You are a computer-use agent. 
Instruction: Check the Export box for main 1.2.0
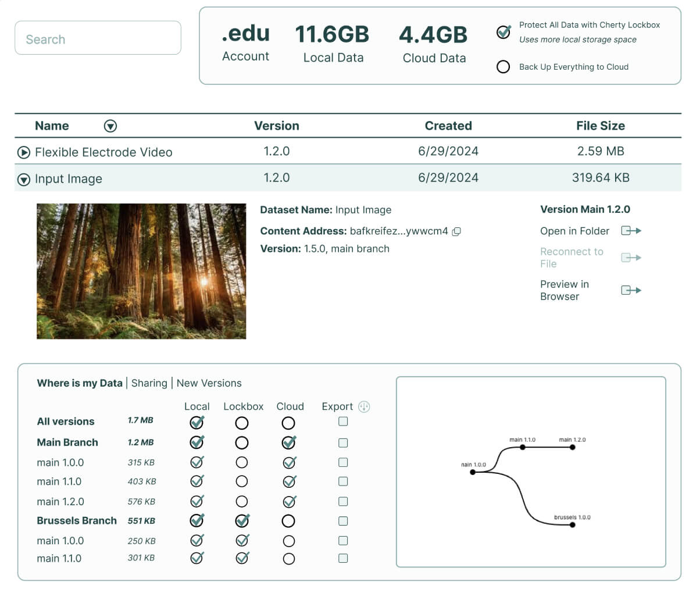(x=342, y=501)
